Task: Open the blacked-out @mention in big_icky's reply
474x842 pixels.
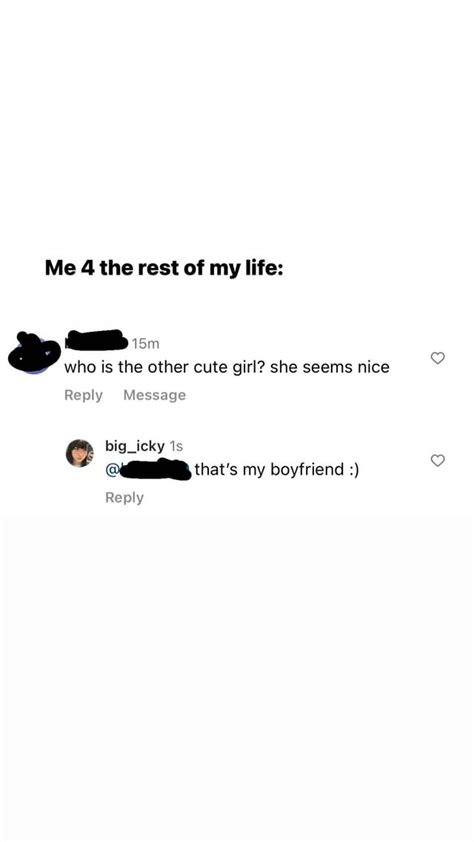Action: pos(155,470)
